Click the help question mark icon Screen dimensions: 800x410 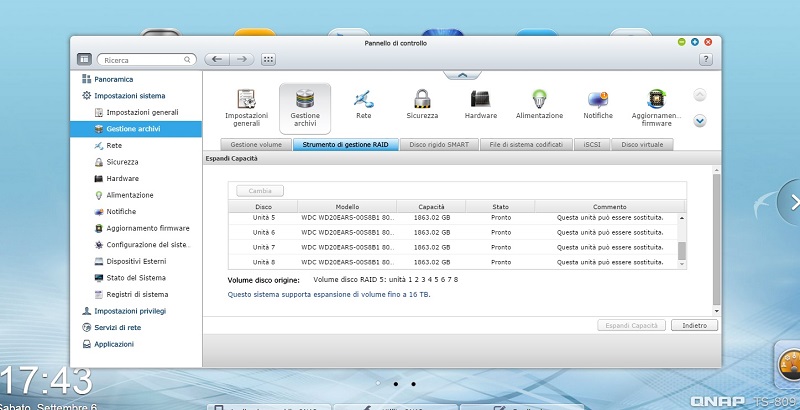tap(706, 60)
